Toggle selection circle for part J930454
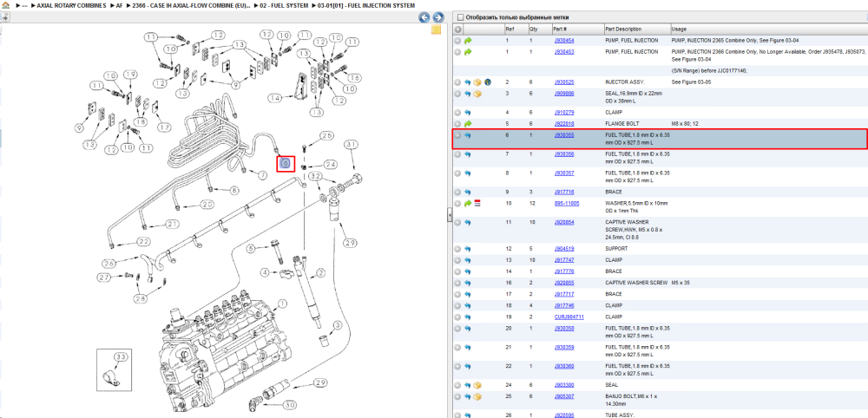This screenshot has height=418, width=868. [x=457, y=41]
